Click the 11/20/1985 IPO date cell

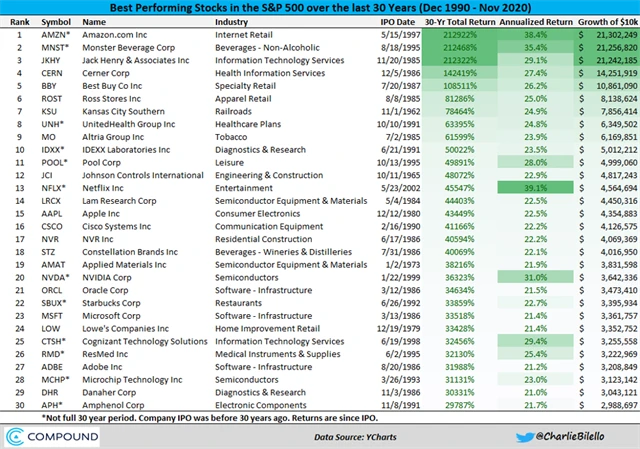tap(398, 60)
